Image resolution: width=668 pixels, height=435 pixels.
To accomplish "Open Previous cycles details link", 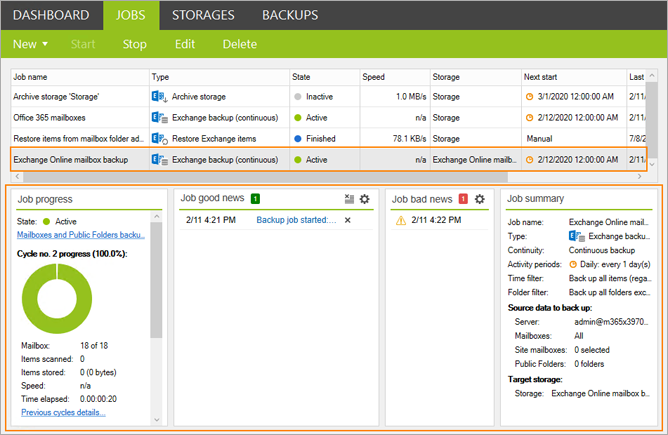I will 63,412.
